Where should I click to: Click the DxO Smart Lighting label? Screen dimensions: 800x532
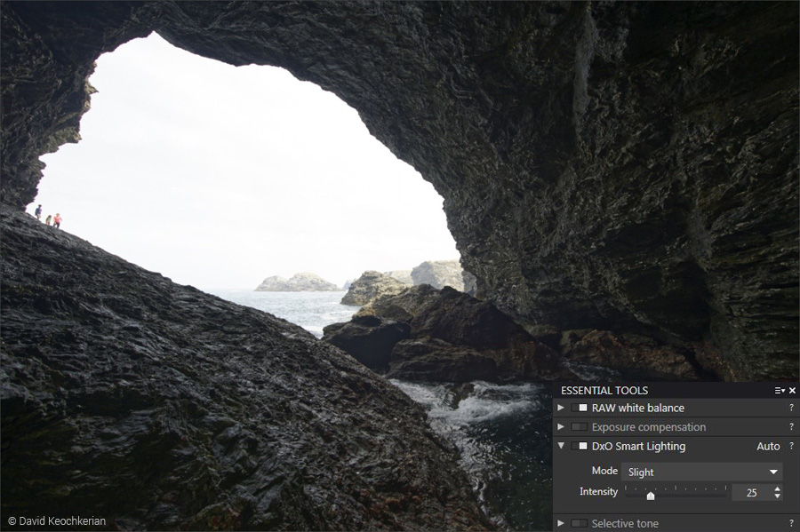coord(639,447)
